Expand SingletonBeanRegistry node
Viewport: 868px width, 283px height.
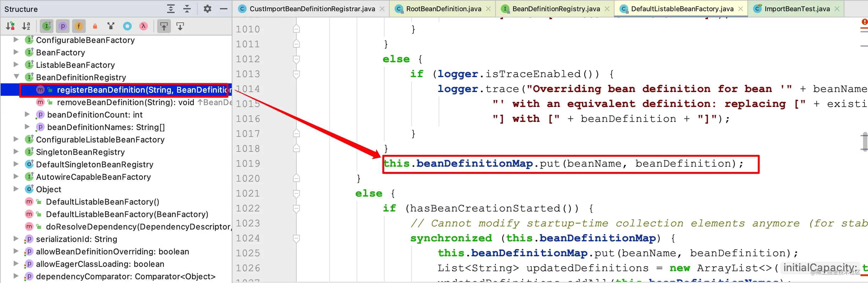[16, 152]
